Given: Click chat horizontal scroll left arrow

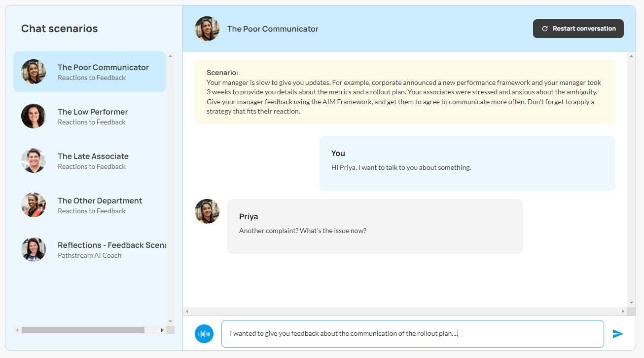Looking at the screenshot, I should [187, 312].
